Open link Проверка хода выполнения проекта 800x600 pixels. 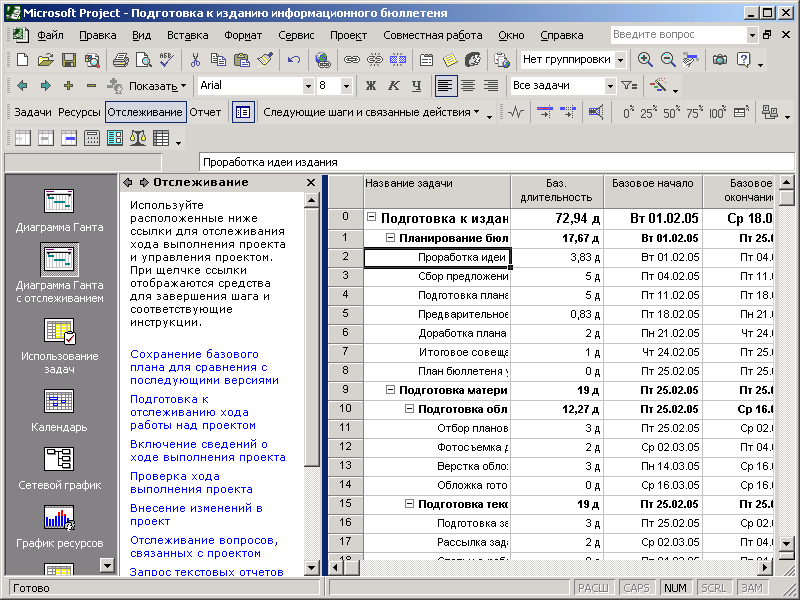[x=191, y=482]
